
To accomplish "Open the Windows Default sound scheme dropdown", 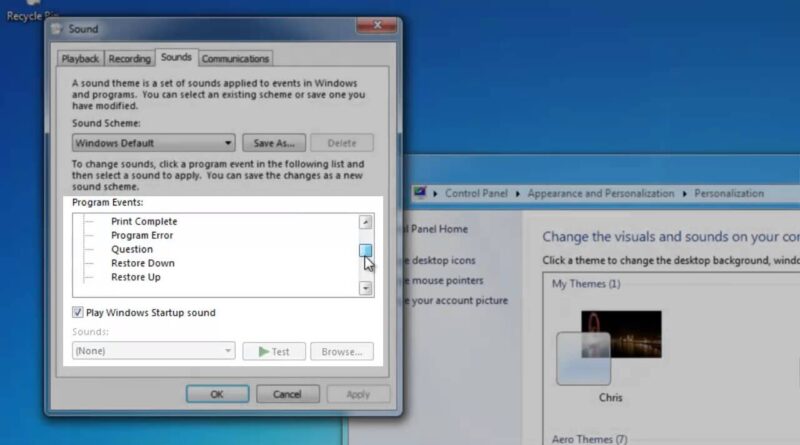I will (x=154, y=143).
